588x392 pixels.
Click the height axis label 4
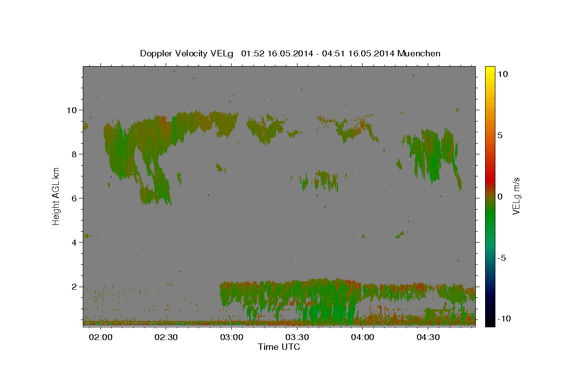coord(75,242)
